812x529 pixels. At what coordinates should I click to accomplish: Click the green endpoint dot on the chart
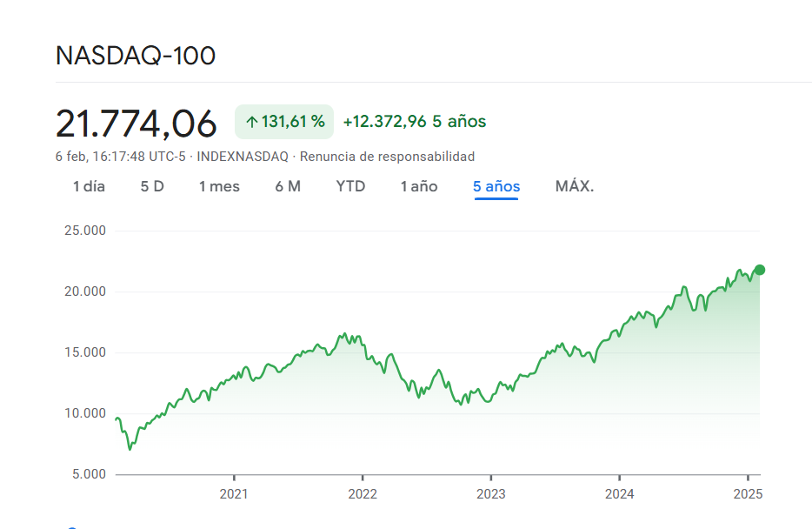760,271
